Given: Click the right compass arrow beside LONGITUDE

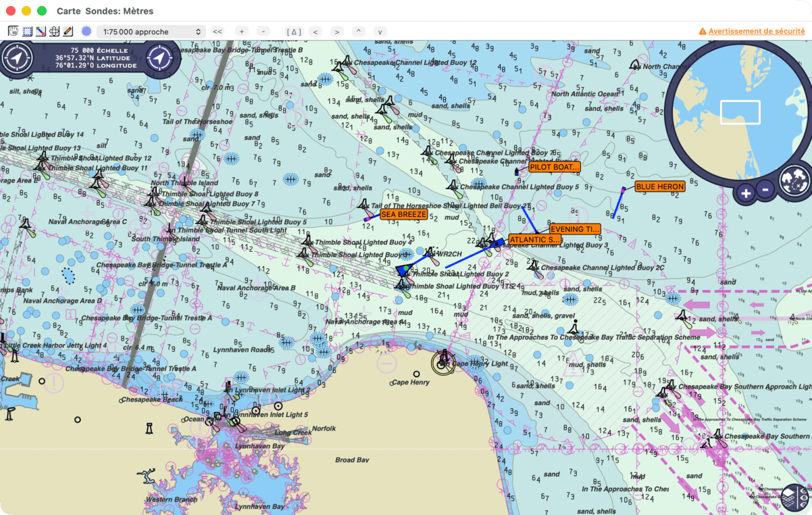Looking at the screenshot, I should click(159, 57).
